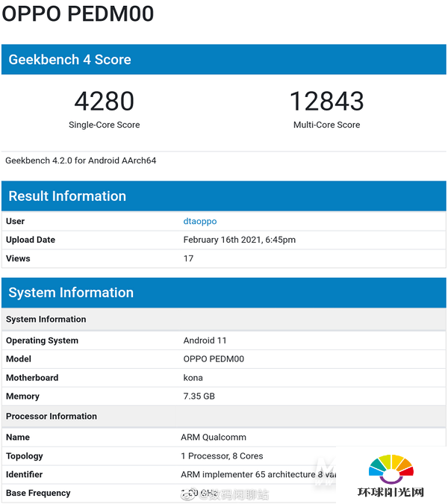Select the Model row label
Viewport: 448px width, 504px height.
(x=19, y=359)
